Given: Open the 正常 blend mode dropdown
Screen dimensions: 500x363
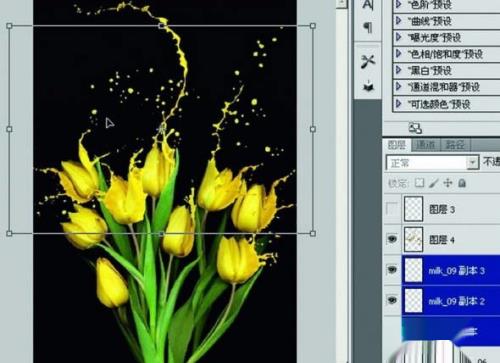Looking at the screenshot, I should point(432,163).
